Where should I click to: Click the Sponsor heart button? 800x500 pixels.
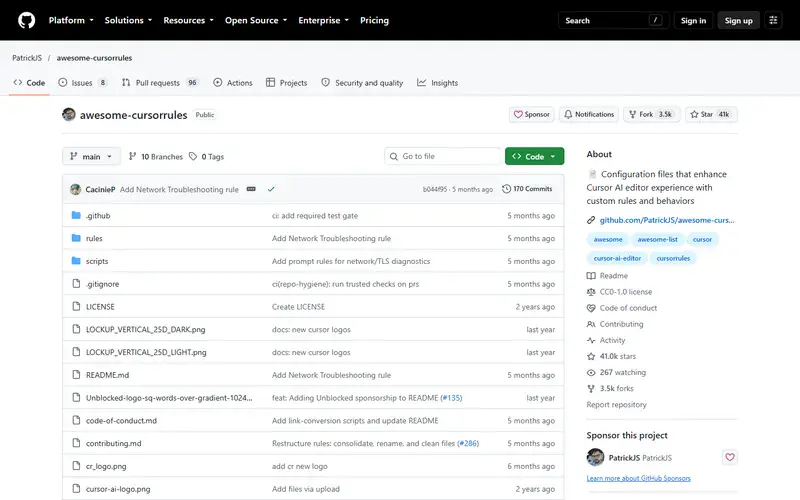pos(531,114)
